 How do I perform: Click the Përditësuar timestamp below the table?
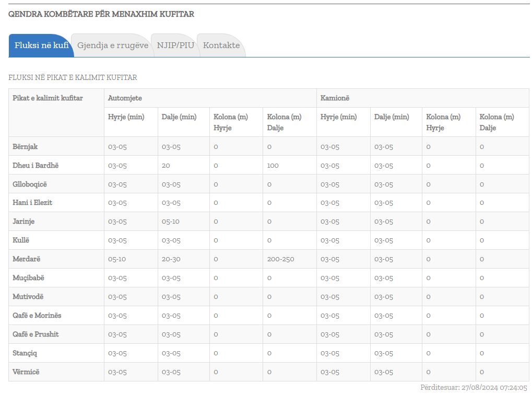click(x=474, y=388)
